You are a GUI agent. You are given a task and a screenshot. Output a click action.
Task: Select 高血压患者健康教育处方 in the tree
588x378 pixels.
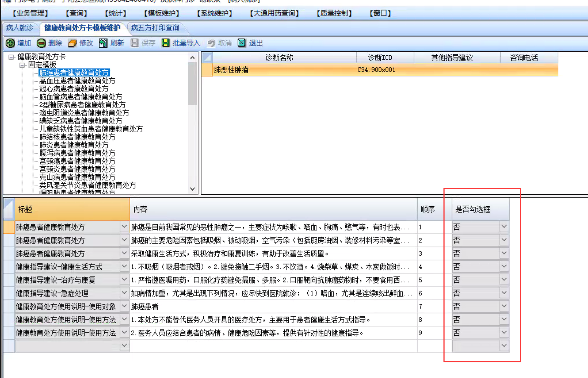[77, 81]
